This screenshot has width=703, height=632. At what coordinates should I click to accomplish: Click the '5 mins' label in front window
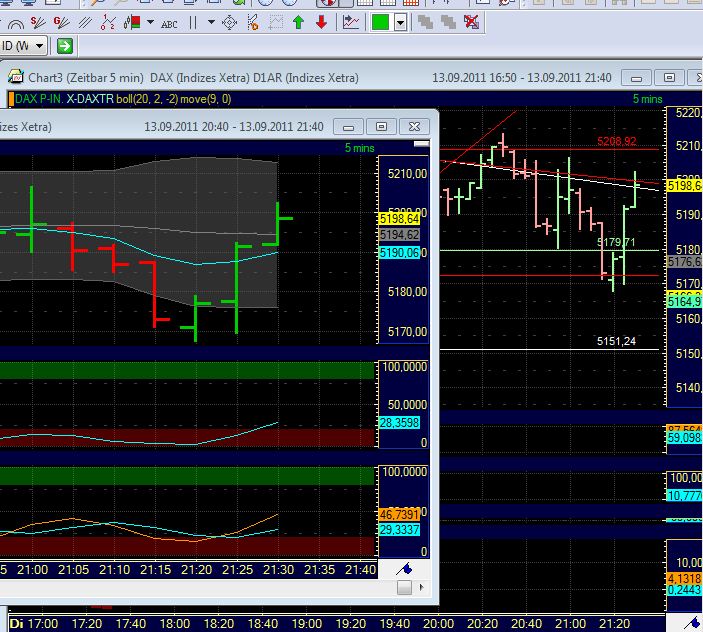point(360,148)
